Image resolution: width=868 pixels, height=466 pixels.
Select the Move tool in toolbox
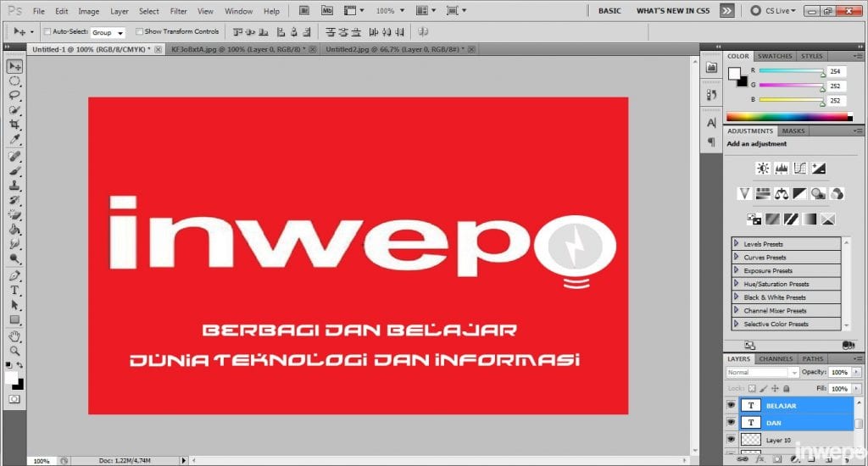14,66
